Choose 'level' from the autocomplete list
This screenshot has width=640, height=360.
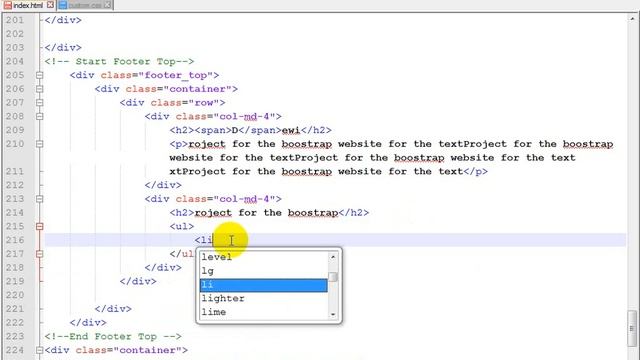(x=264, y=257)
